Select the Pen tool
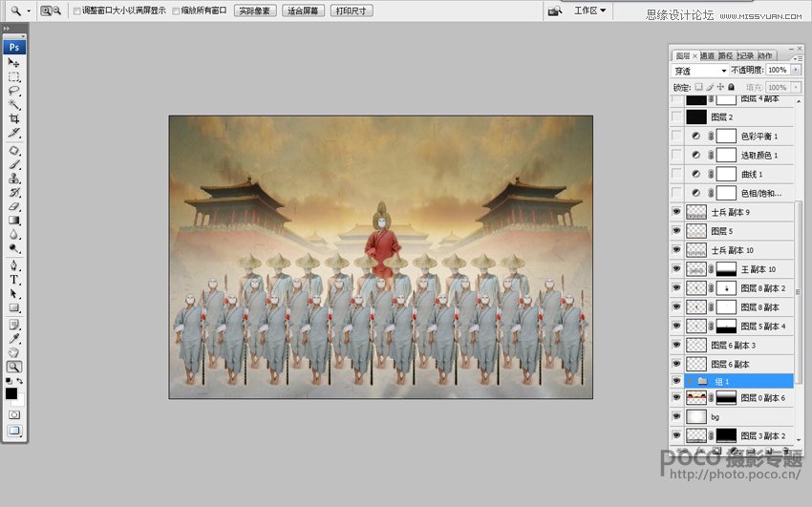Viewport: 812px width, 507px height. point(14,266)
